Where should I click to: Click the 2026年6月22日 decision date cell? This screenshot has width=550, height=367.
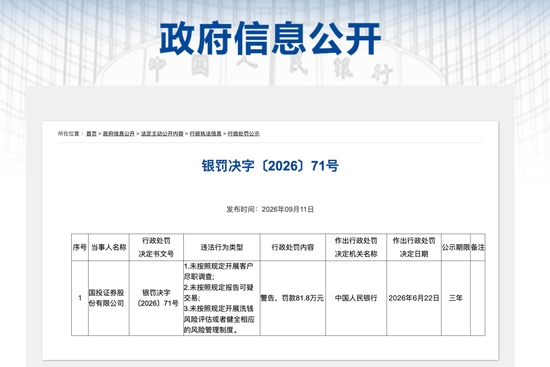coord(414,298)
